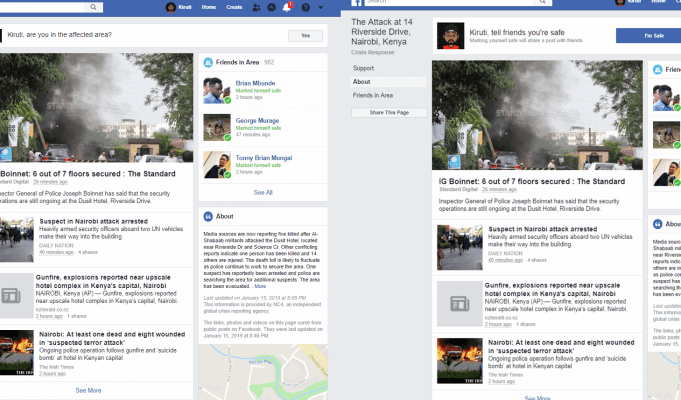
Task: Open 'At least one dead' article right window
Action: [561, 346]
